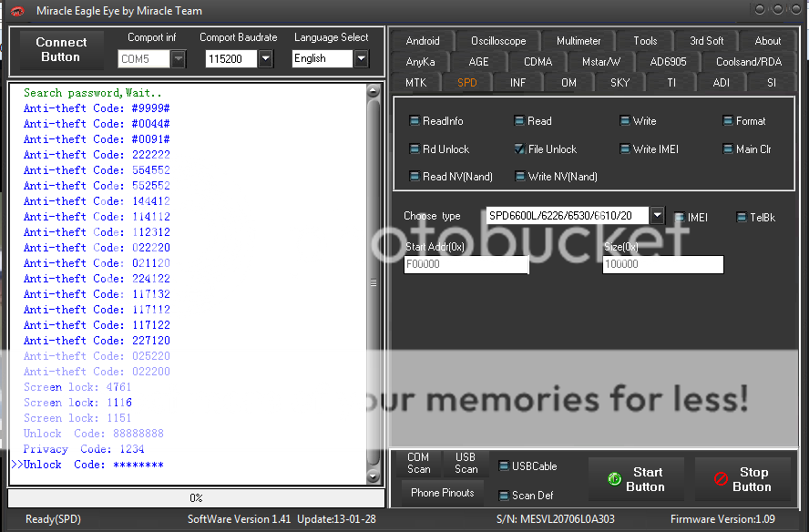Select log line 'Screen lock: 4761'
Image resolution: width=809 pixels, height=532 pixels.
[x=77, y=387]
